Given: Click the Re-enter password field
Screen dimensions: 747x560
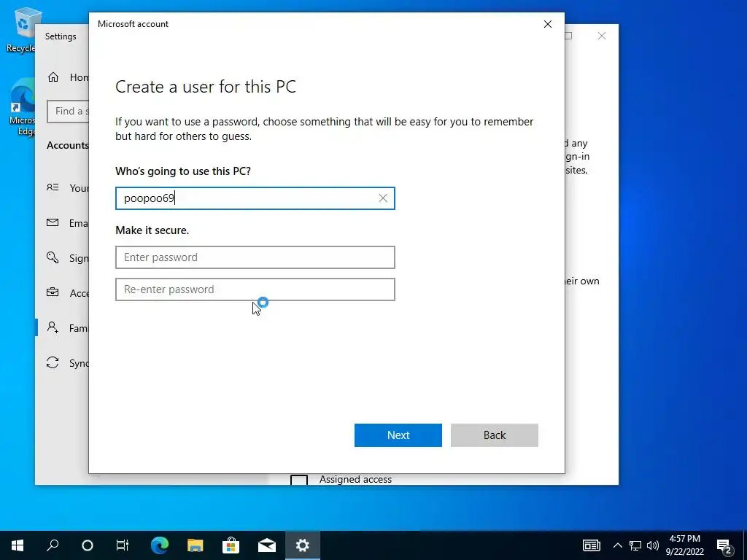Looking at the screenshot, I should pyautogui.click(x=255, y=289).
